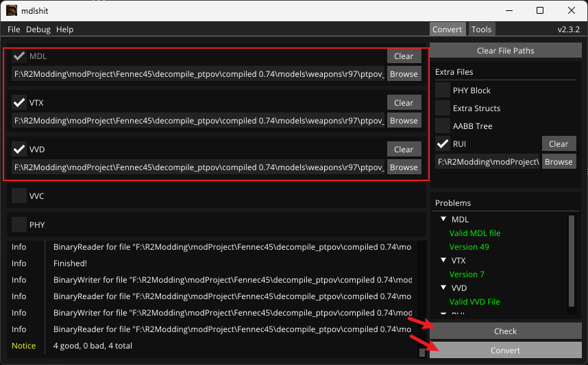This screenshot has width=588, height=365.
Task: Click the Problems panel scrollbar
Action: [571, 261]
